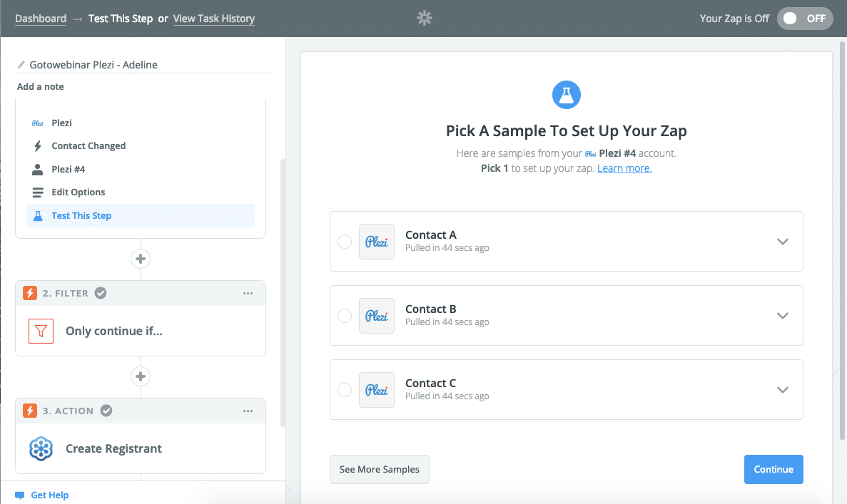
Task: Click the lines icon beside Edit Options
Action: [x=38, y=192]
